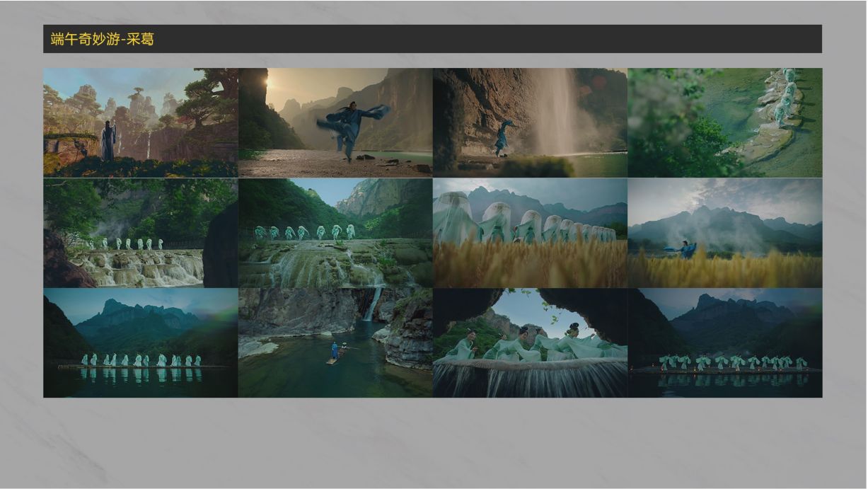Select aerial thumbnail of dancers on curved terrace
Viewport: 868px width, 489px height.
725,122
